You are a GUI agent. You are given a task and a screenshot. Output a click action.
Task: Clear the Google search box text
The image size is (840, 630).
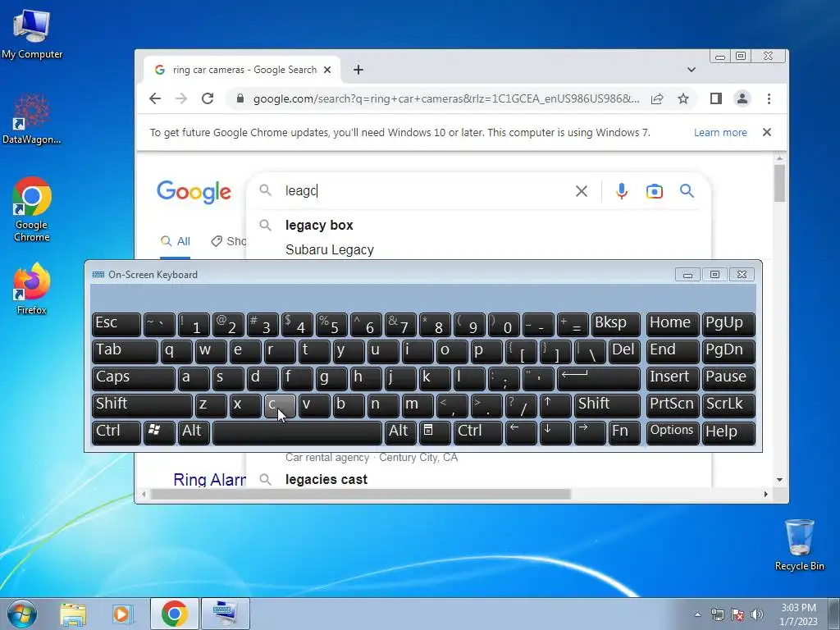tap(582, 190)
